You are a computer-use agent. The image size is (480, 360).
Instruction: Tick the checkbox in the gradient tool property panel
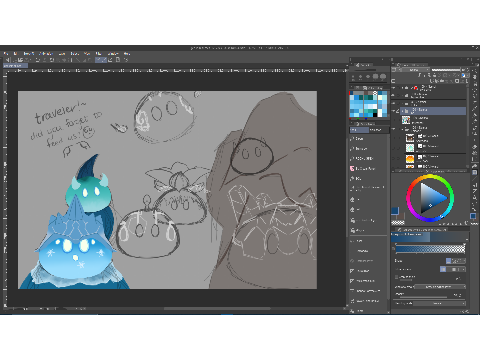[397, 277]
